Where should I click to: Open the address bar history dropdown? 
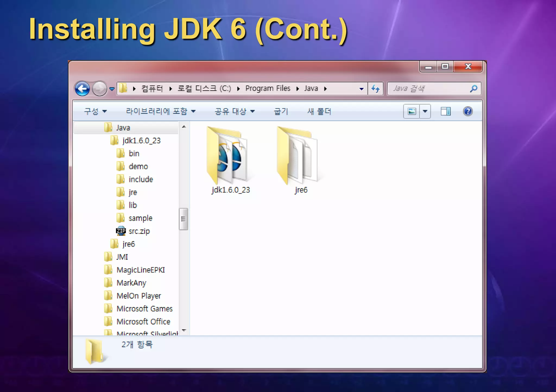pos(361,89)
